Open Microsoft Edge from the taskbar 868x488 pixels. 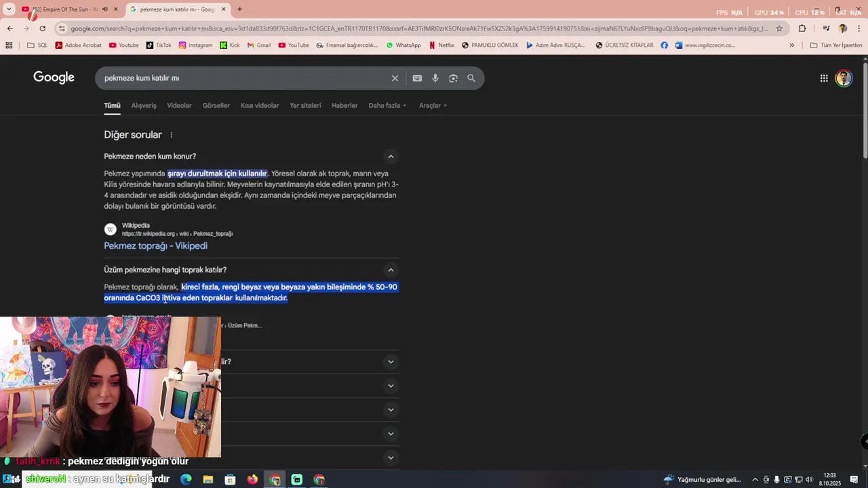point(186,480)
